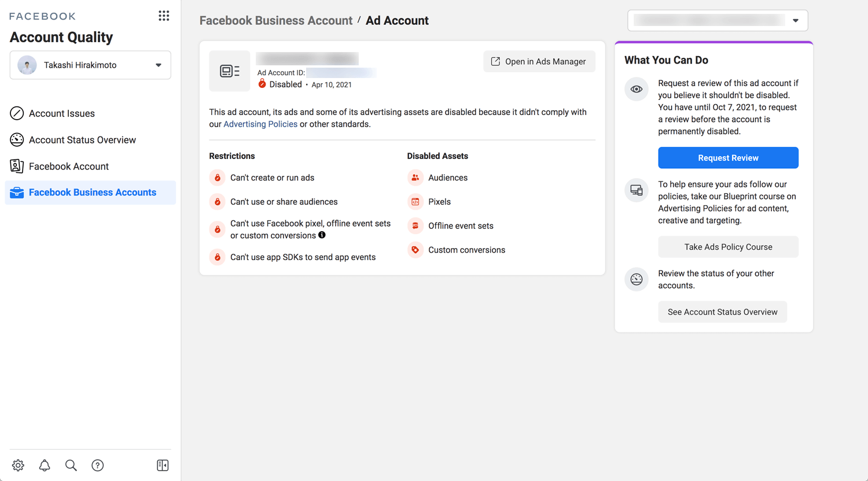Click the Offline event sets icon

click(415, 226)
